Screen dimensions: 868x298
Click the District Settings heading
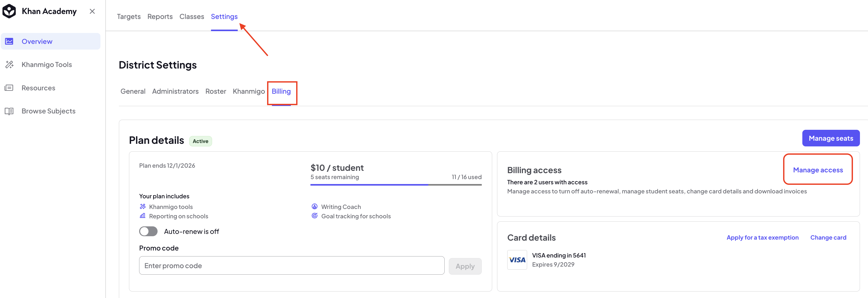click(x=158, y=65)
